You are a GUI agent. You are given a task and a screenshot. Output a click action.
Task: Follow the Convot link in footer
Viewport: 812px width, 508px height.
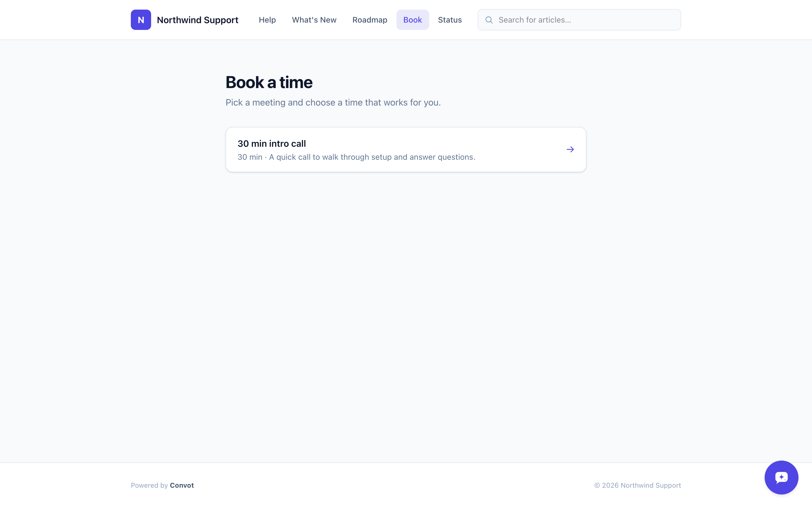182,485
